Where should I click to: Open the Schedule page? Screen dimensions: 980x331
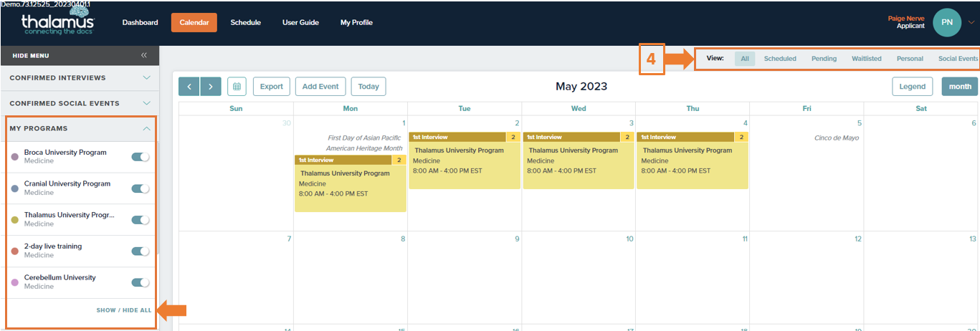[x=245, y=22]
